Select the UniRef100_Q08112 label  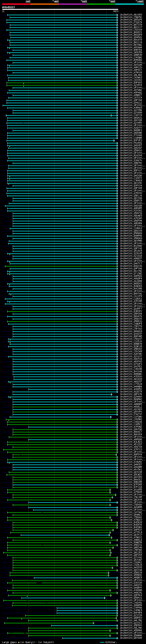point(131,103)
